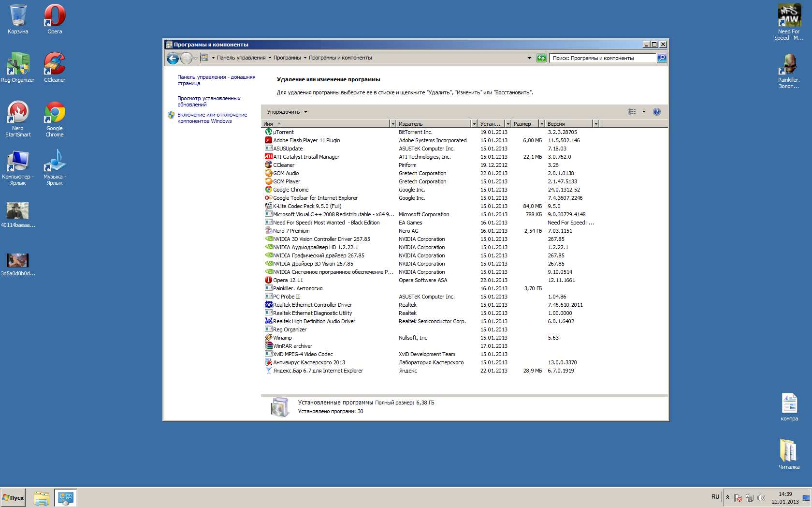Screen dimensions: 812x508
Task: Select the Google Chrome entry icon in the list
Action: (x=269, y=190)
